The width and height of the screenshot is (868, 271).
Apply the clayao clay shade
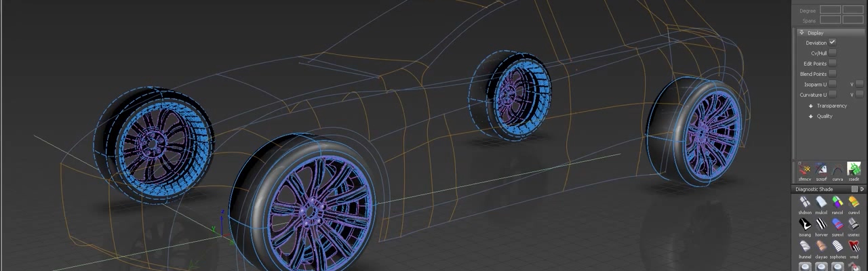pos(821,247)
